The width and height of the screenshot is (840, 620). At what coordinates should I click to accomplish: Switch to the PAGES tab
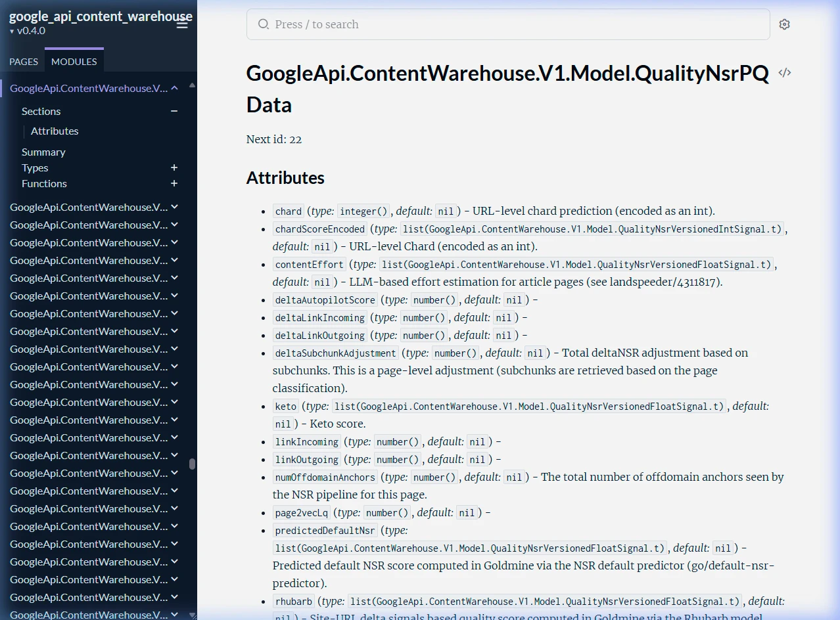click(x=24, y=61)
